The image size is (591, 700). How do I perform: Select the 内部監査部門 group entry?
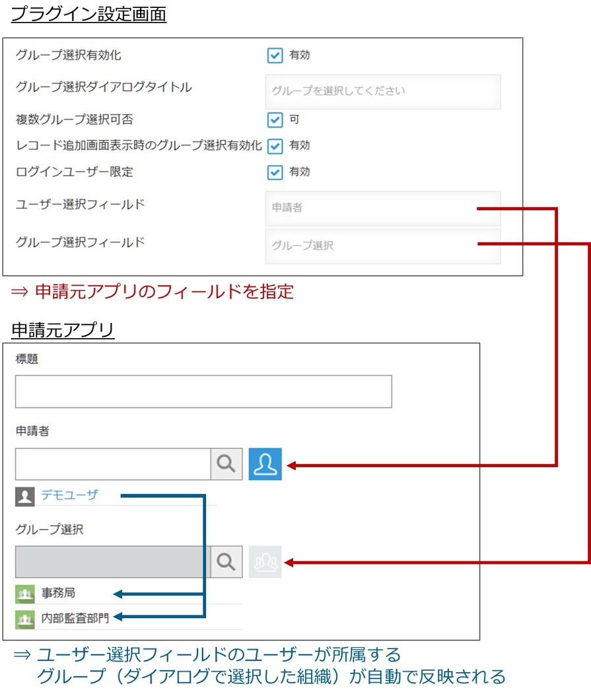pyautogui.click(x=75, y=619)
